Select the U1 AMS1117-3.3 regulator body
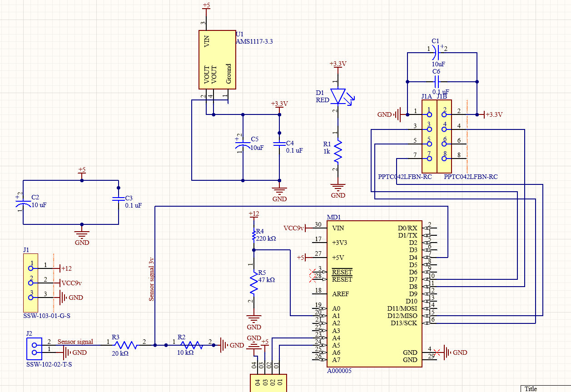 217,60
